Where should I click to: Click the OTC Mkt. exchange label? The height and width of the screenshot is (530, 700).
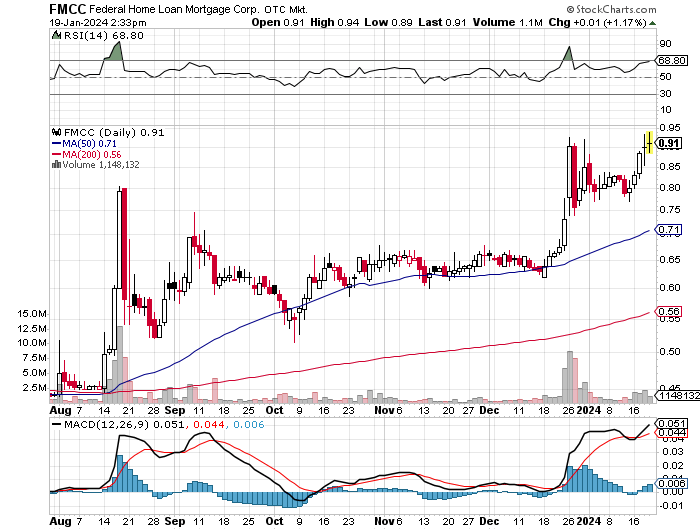coord(286,9)
